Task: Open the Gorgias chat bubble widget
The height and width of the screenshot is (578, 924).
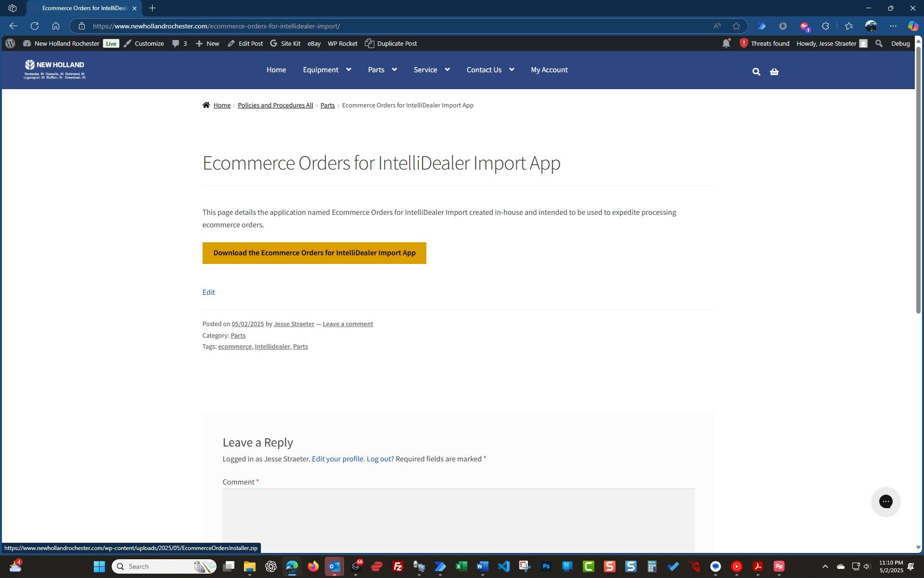Action: [x=885, y=501]
